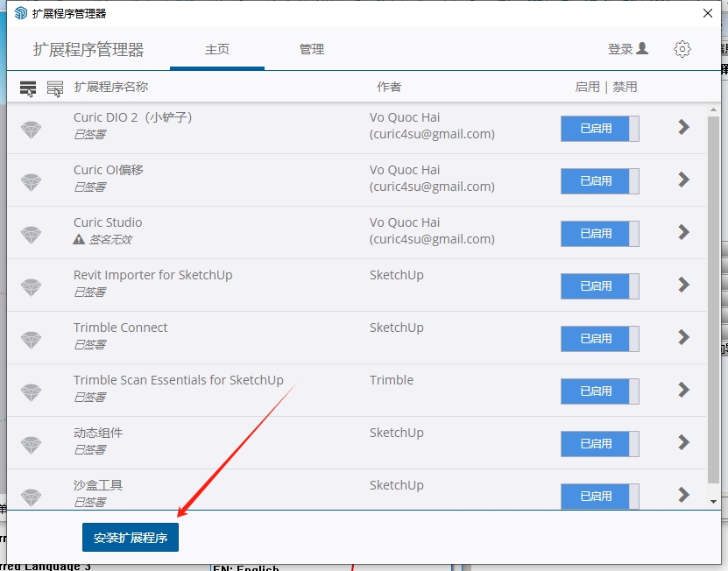
Task: Click the gem icon beside Curic DIO 2
Action: click(x=32, y=130)
